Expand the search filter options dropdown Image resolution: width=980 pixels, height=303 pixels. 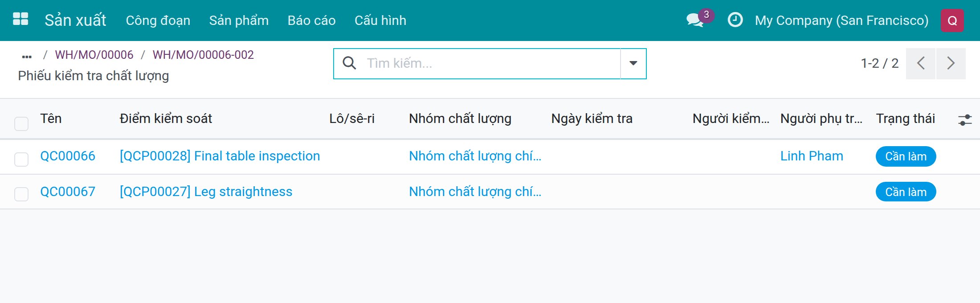pyautogui.click(x=633, y=63)
